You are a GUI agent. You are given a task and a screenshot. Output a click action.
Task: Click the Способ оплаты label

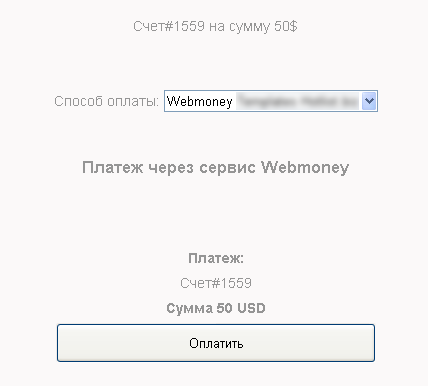tap(106, 101)
